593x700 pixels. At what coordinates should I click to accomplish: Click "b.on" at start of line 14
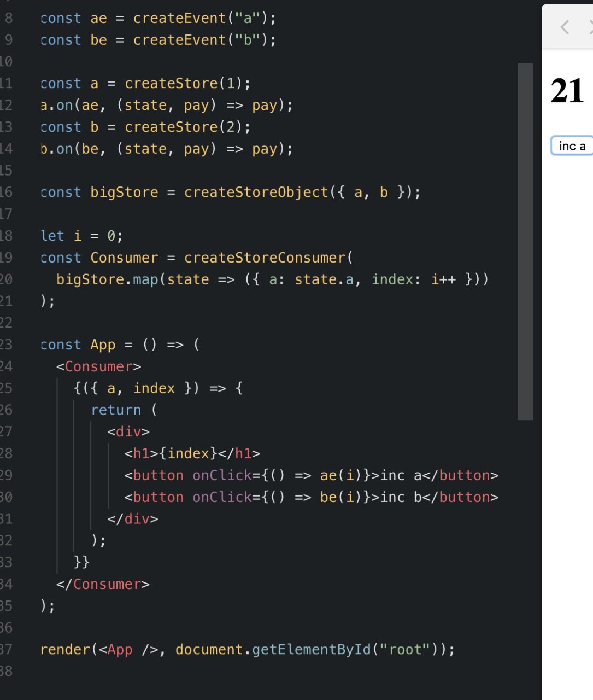tap(57, 149)
